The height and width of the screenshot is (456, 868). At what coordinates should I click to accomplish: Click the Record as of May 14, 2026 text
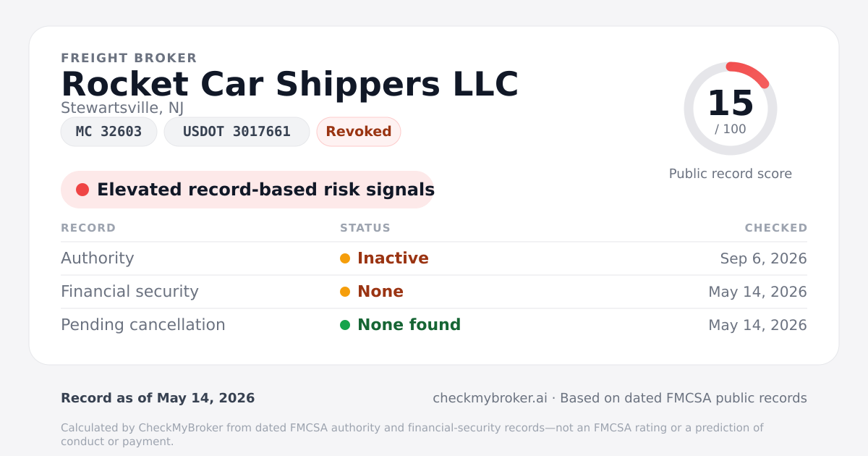(158, 398)
